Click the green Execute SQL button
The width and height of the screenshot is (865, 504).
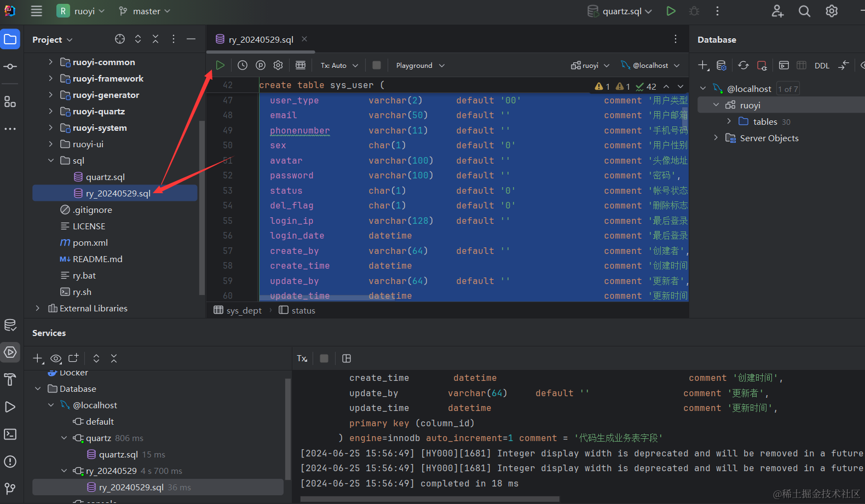(220, 65)
